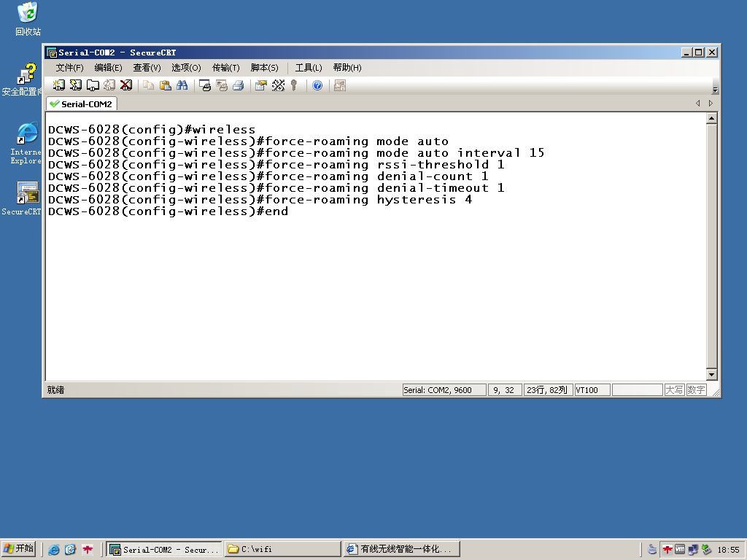Image resolution: width=747 pixels, height=560 pixels.
Task: Switch to C:\wifi folder taskbar button
Action: click(x=283, y=549)
